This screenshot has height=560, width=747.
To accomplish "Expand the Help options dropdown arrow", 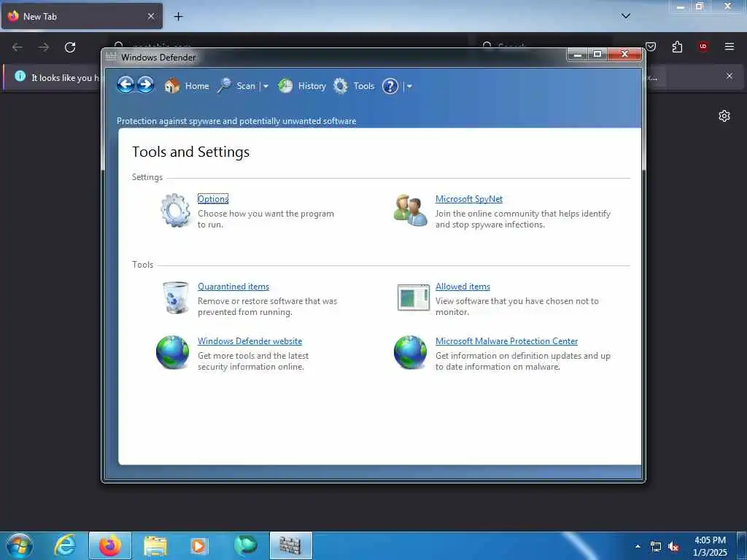I will 409,86.
